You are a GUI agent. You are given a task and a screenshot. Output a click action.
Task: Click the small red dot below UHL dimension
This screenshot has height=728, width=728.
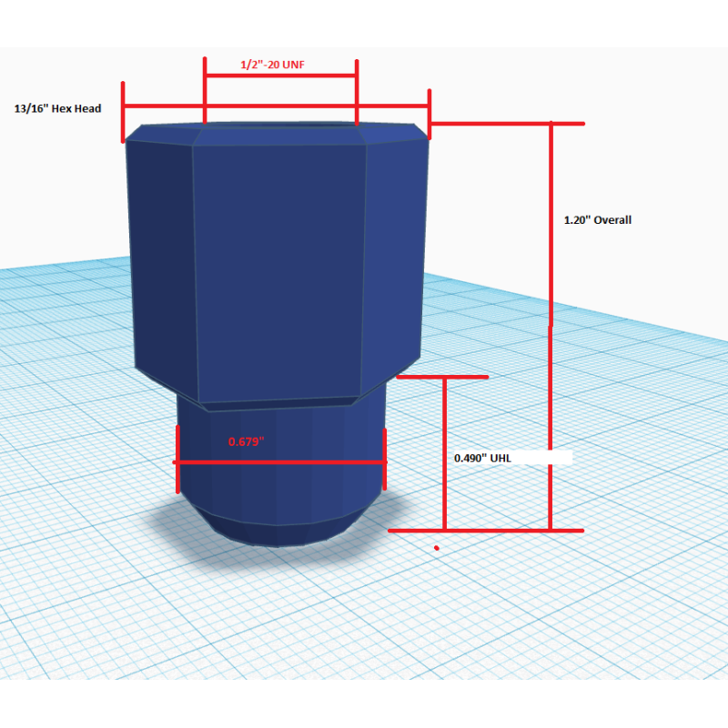pyautogui.click(x=437, y=548)
